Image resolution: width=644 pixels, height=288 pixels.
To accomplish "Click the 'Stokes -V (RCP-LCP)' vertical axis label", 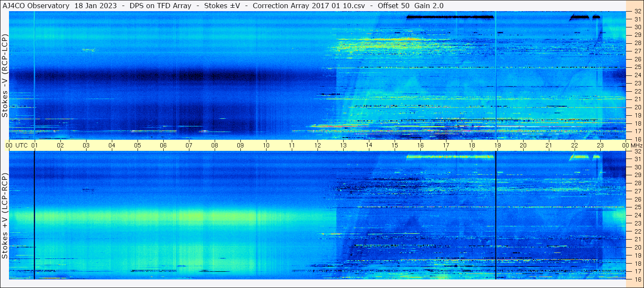I will [x=5, y=76].
